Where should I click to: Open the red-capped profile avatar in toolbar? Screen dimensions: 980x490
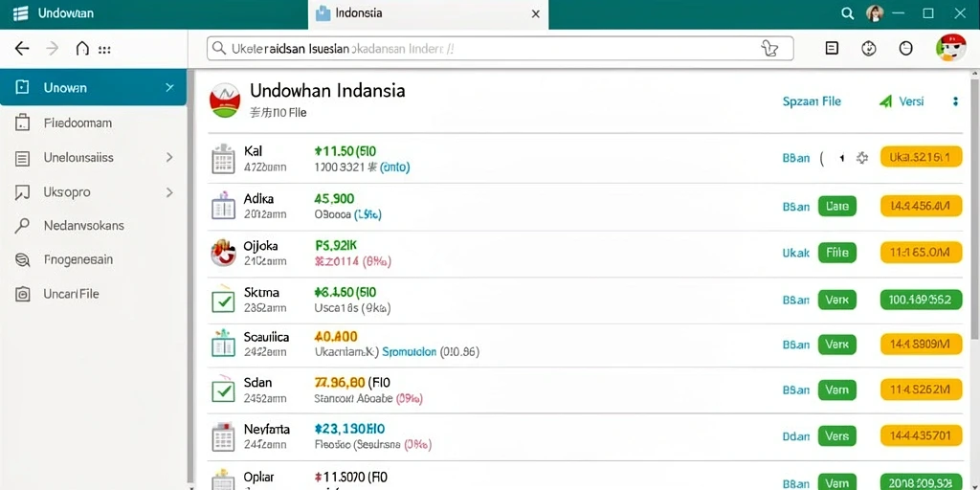(950, 48)
